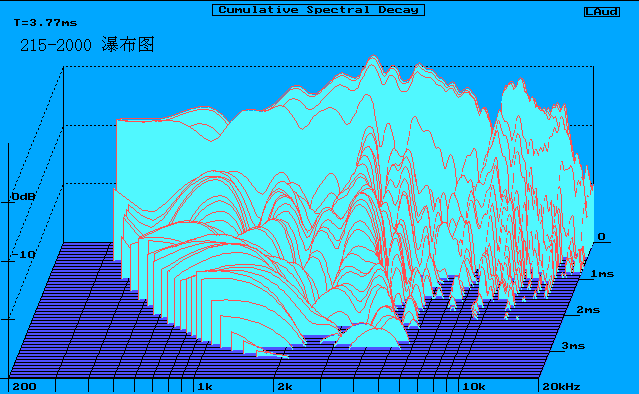Click the 2ms time axis label
The width and height of the screenshot is (639, 394).
(x=588, y=310)
